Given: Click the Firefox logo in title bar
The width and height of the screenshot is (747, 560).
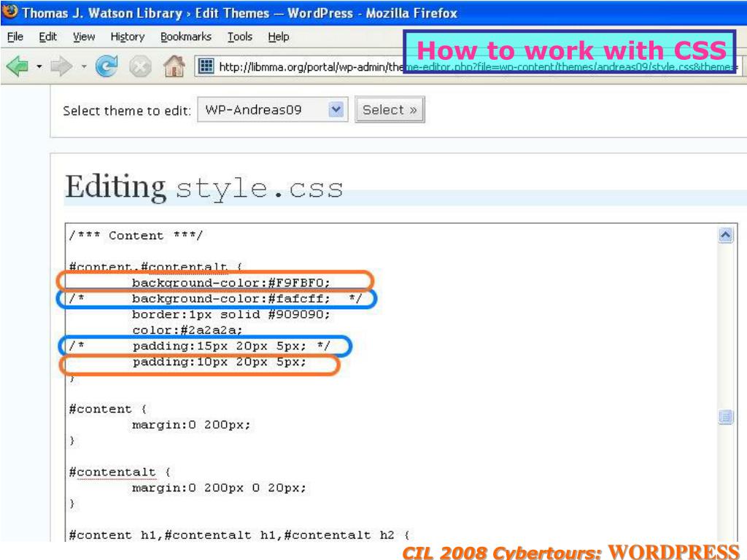Looking at the screenshot, I should pyautogui.click(x=10, y=12).
